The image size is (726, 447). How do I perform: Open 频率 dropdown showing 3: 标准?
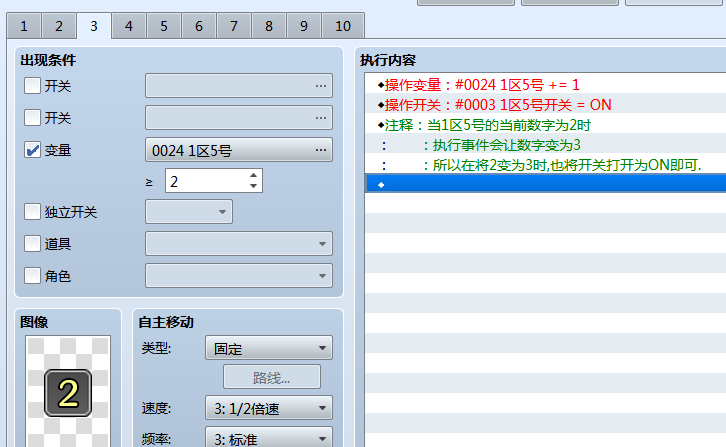coord(269,438)
